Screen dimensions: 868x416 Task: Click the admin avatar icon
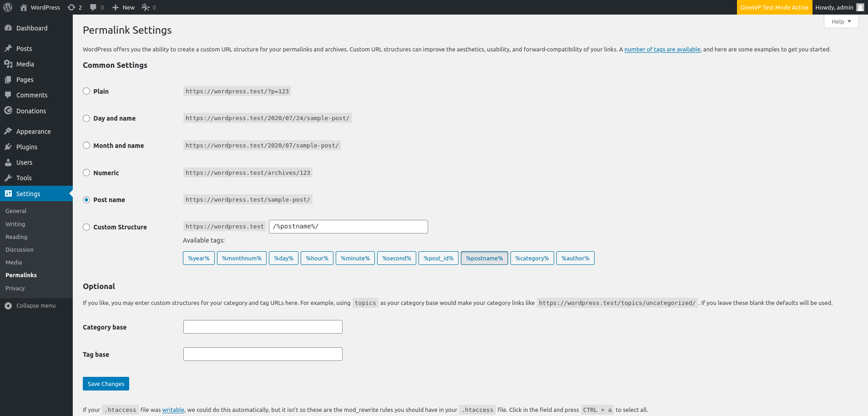(x=860, y=7)
